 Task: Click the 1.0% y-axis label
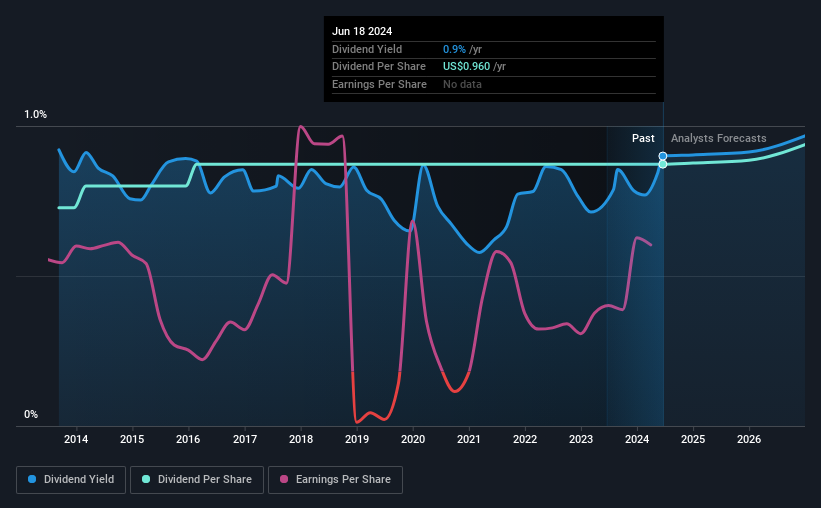(x=36, y=115)
